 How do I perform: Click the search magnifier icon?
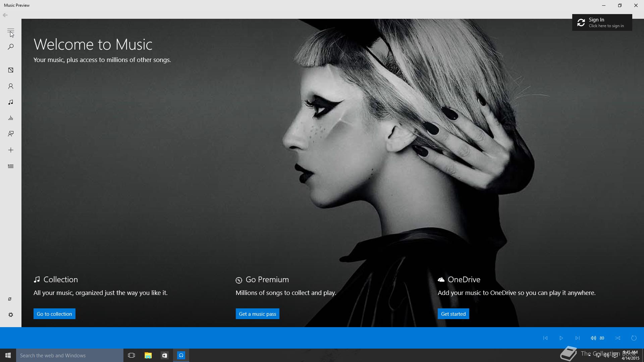click(x=11, y=47)
